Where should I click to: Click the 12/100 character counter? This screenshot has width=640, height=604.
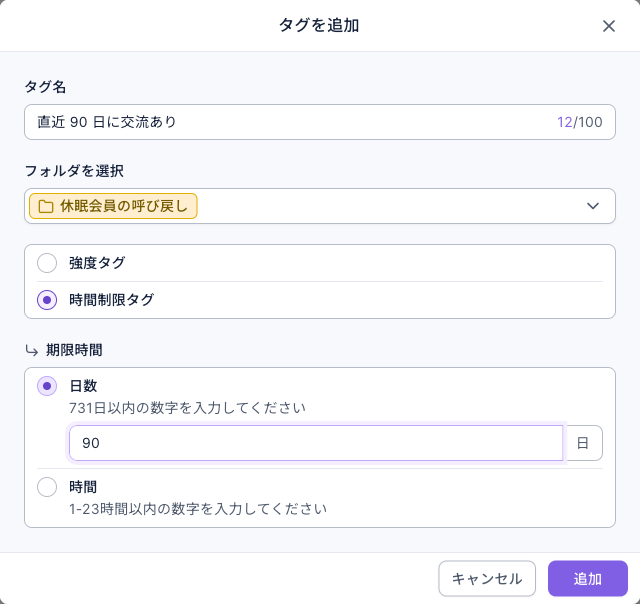pyautogui.click(x=580, y=122)
